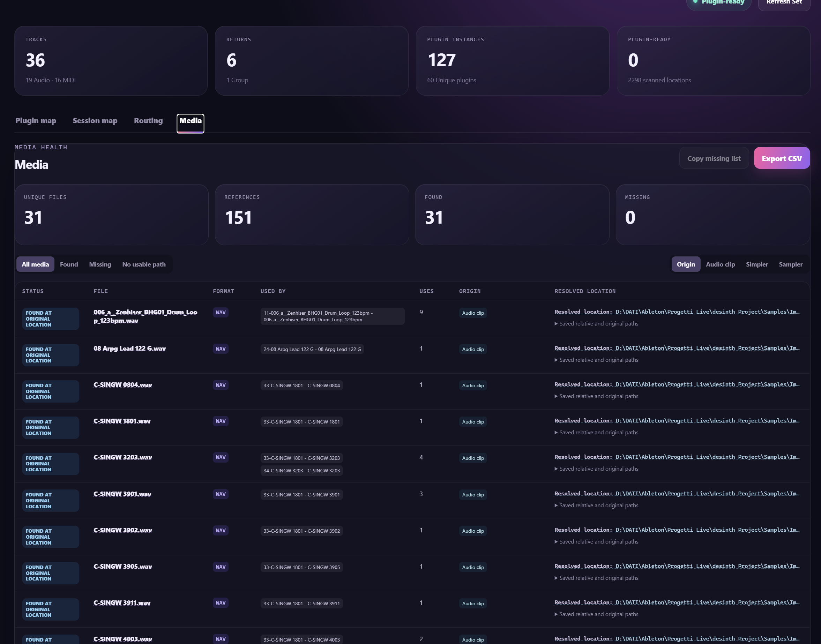Click the Missing 0 summary card
This screenshot has width=821, height=644.
pos(713,215)
